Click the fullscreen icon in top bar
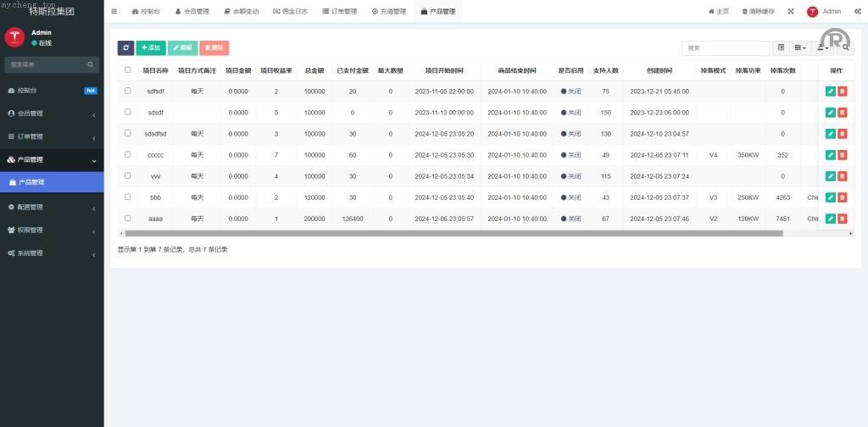 click(x=791, y=12)
